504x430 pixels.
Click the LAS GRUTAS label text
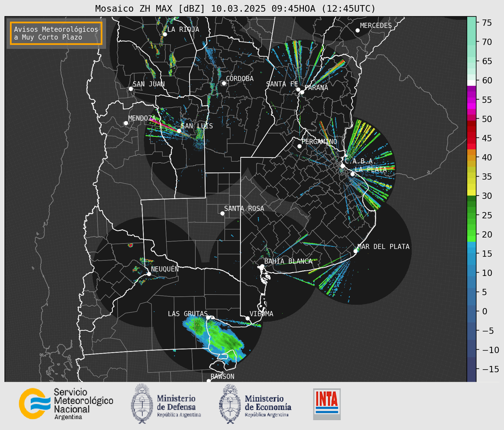coord(188,314)
